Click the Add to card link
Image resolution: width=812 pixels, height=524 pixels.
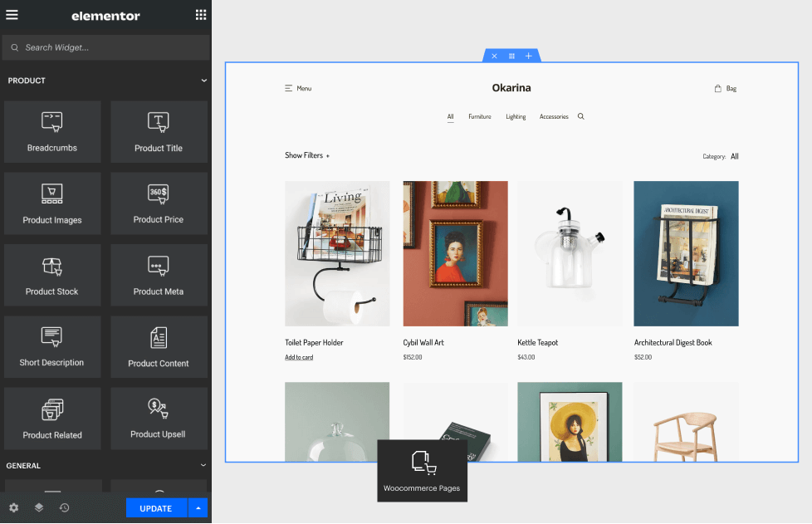click(x=299, y=358)
